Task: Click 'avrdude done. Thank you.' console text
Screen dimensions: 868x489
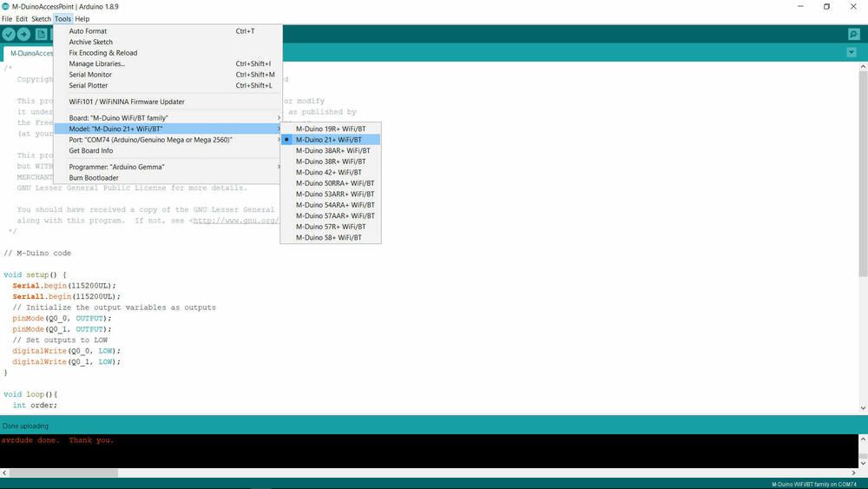Action: click(x=57, y=440)
